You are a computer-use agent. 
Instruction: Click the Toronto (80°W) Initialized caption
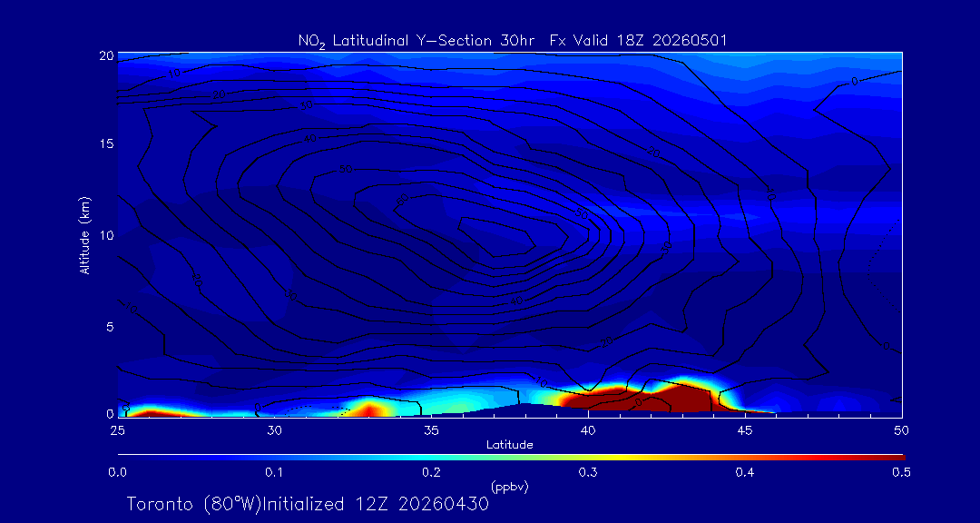pos(308,504)
